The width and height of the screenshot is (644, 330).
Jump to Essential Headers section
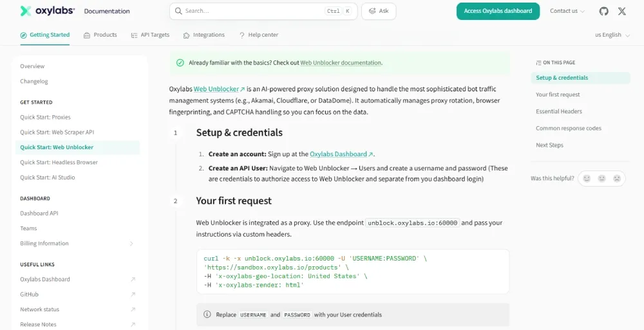coord(558,112)
